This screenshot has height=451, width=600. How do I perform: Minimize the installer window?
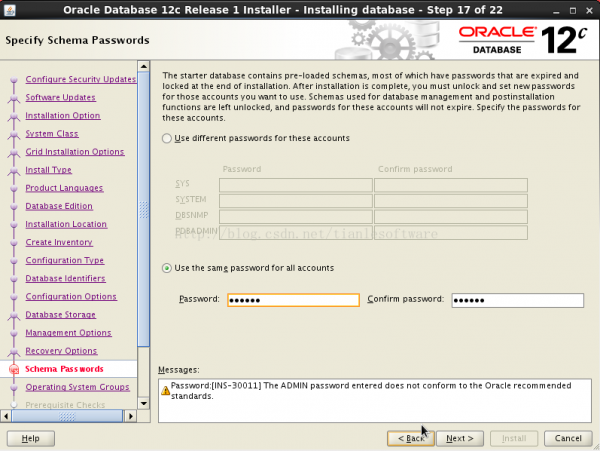557,11
